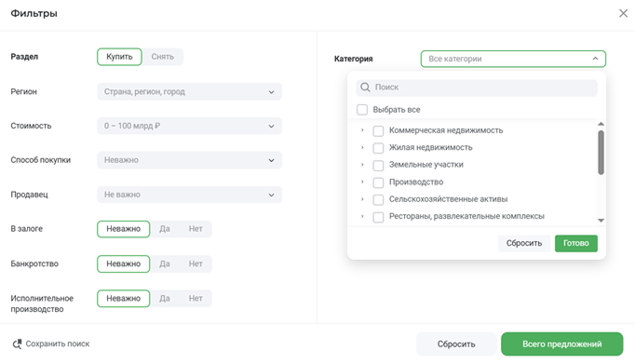The width and height of the screenshot is (635, 364).
Task: Set Исполнительное производство to Неважно
Action: (124, 299)
